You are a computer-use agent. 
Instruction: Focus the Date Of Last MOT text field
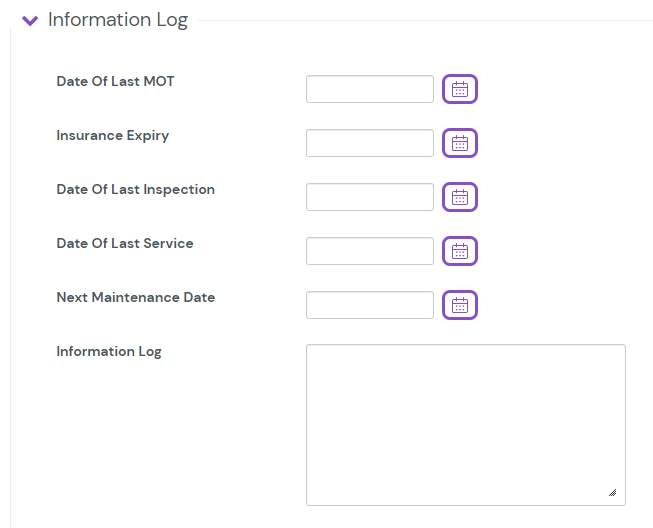tap(370, 89)
